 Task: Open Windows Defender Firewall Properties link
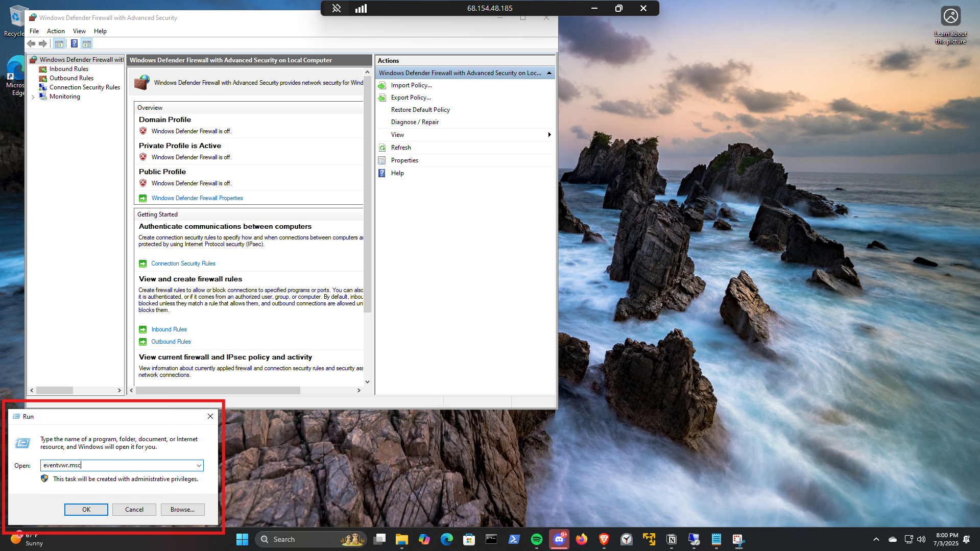[197, 198]
